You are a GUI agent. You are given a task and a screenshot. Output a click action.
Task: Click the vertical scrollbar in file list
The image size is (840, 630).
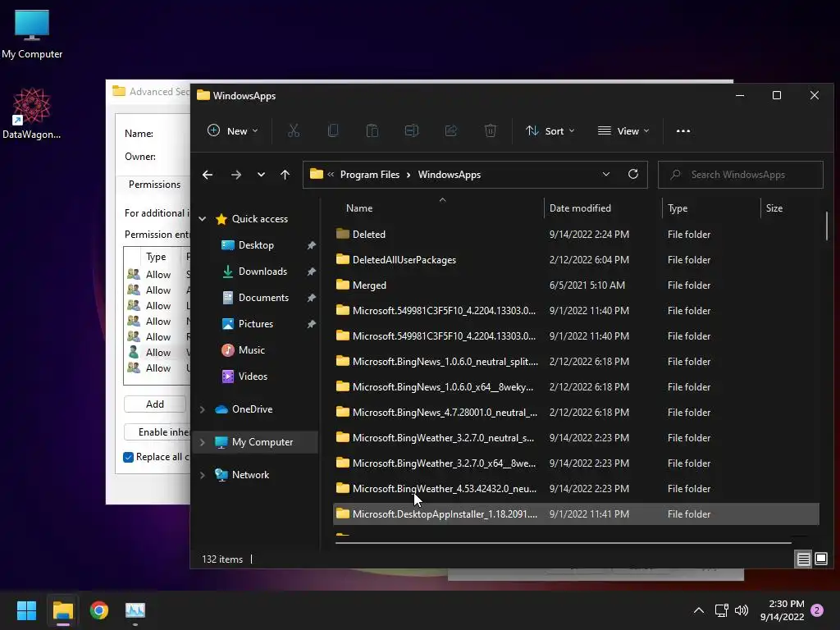[x=826, y=226]
